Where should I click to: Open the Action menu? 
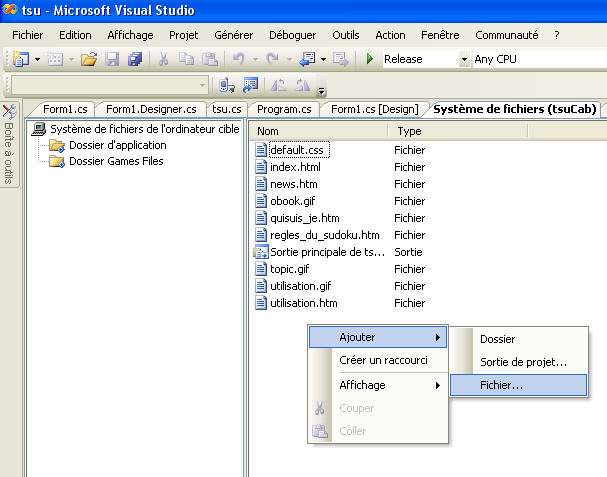pyautogui.click(x=390, y=35)
